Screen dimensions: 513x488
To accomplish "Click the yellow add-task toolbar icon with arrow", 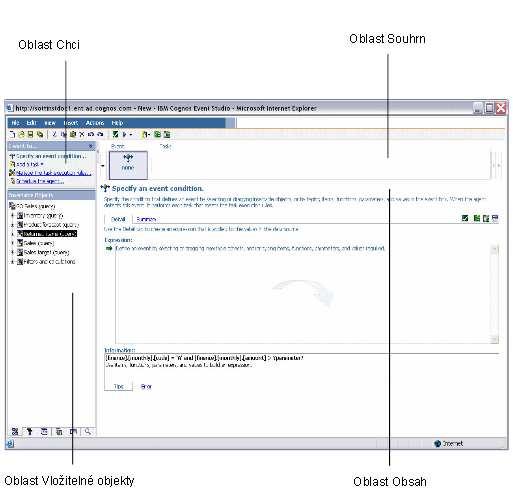I will (x=146, y=134).
